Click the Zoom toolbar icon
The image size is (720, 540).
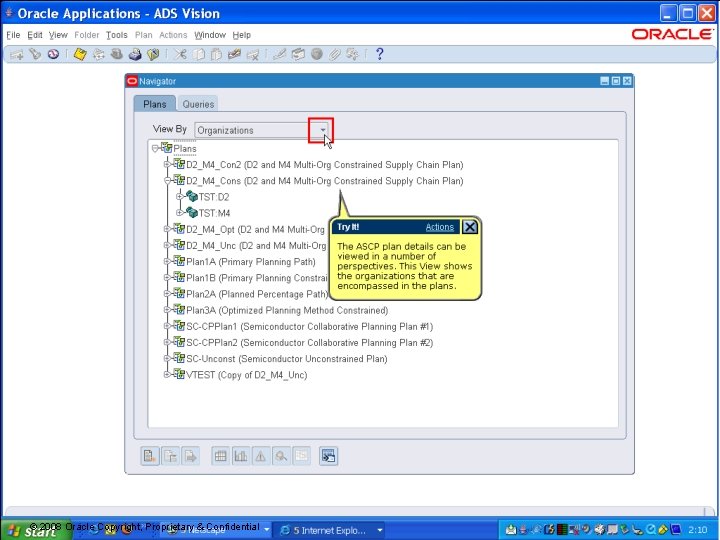click(x=298, y=55)
